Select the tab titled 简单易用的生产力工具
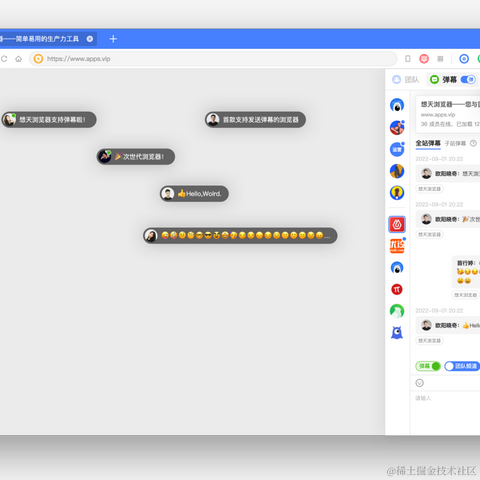 coord(48,39)
